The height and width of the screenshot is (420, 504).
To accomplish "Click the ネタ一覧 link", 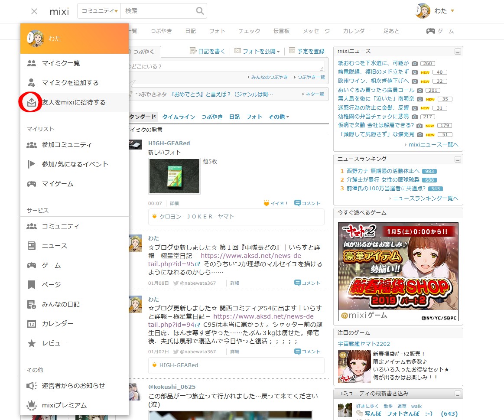I will coord(315,94).
